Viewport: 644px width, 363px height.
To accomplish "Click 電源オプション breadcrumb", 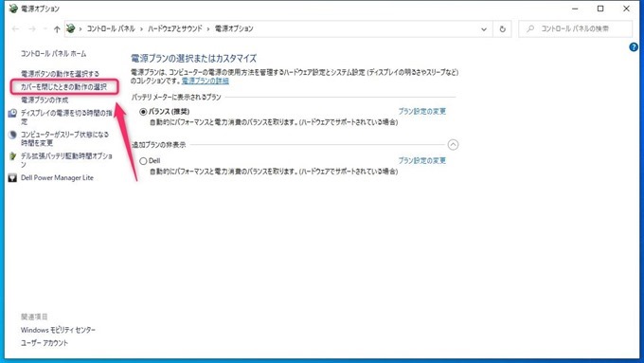I will [x=234, y=28].
